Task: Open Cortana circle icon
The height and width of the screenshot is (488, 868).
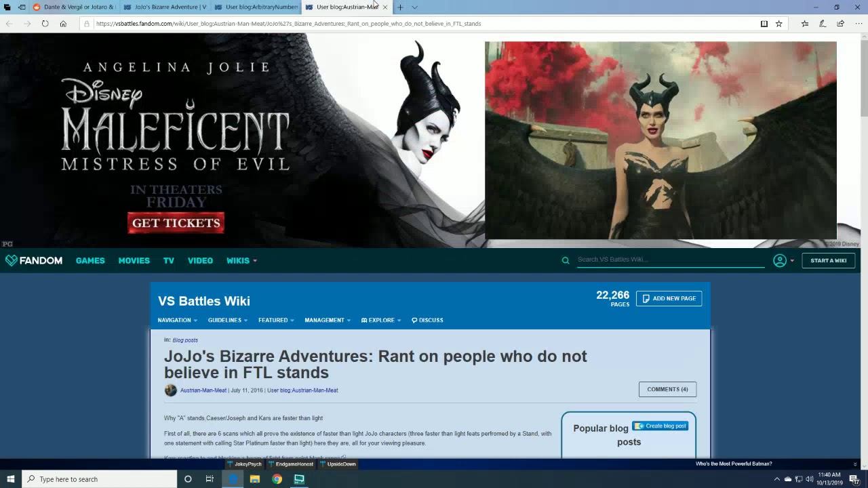Action: 188,479
